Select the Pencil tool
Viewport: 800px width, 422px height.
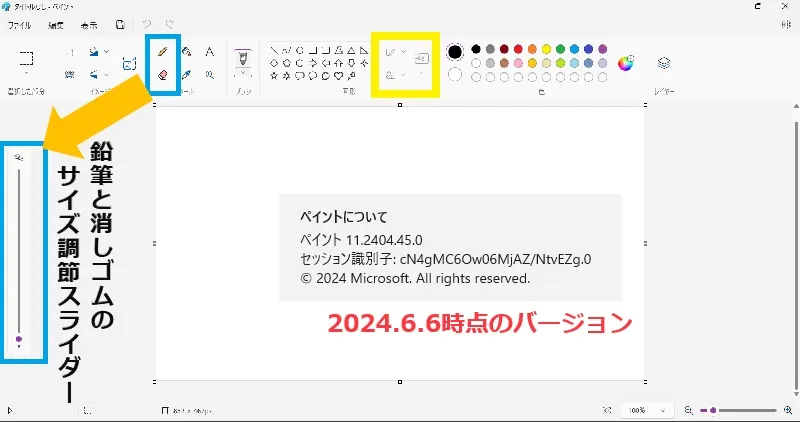[163, 52]
